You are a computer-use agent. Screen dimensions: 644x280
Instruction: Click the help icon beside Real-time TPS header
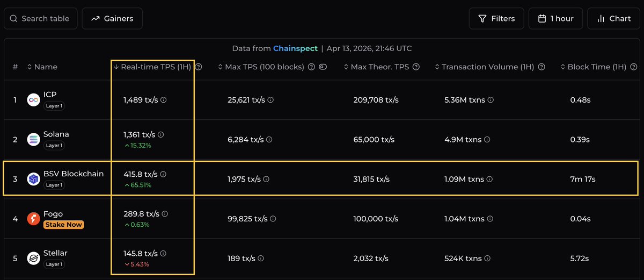coord(199,67)
